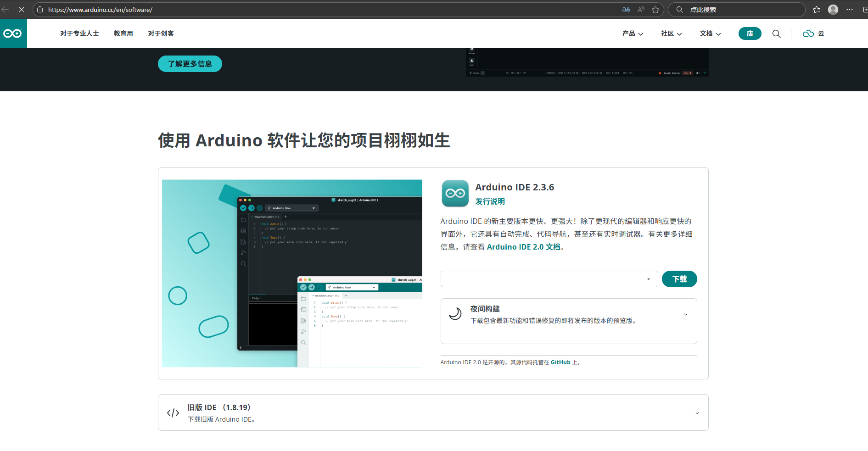Click the moon icon for nightly builds
Screen dimensions: 868x451
455,313
